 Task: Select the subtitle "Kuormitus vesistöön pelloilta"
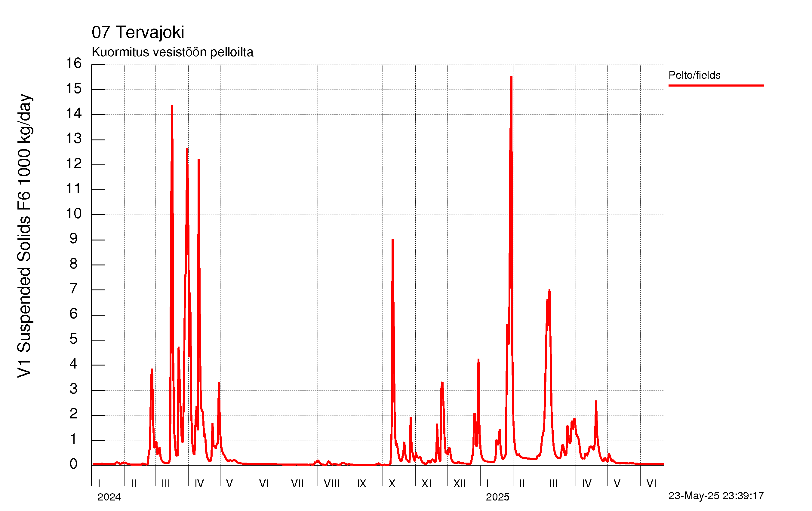172,52
